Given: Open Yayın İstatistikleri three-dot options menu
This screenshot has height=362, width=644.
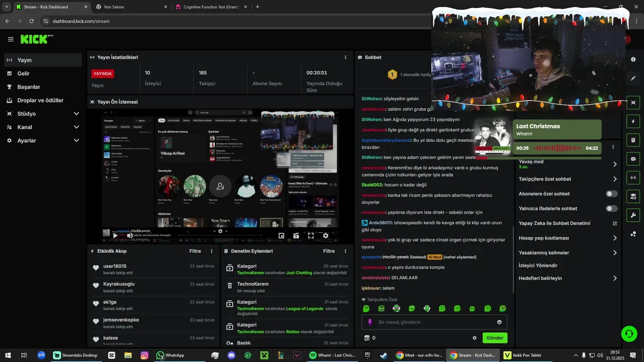Looking at the screenshot, I should coord(345,57).
